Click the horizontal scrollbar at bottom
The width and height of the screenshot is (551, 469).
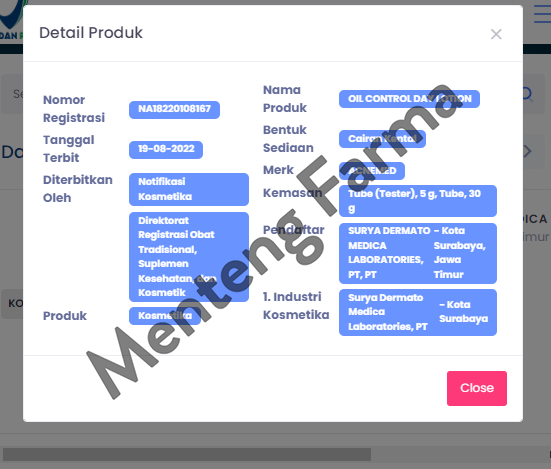[186, 454]
